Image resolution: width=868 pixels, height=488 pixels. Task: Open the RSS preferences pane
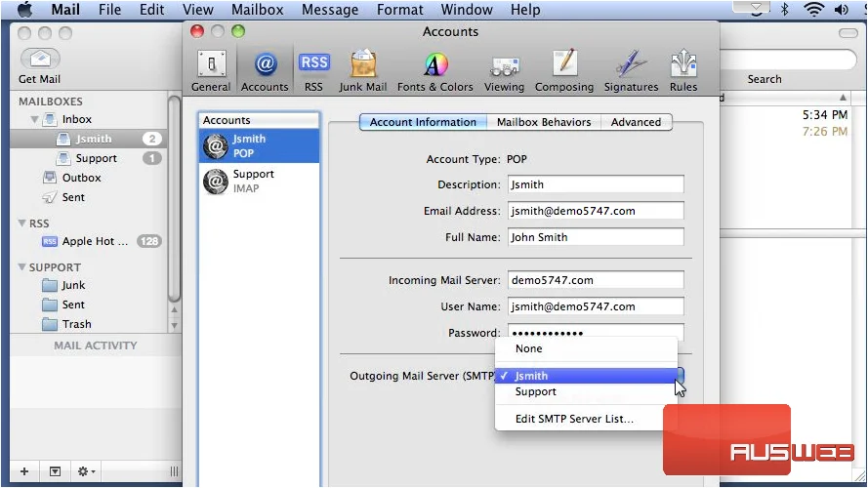(313, 71)
